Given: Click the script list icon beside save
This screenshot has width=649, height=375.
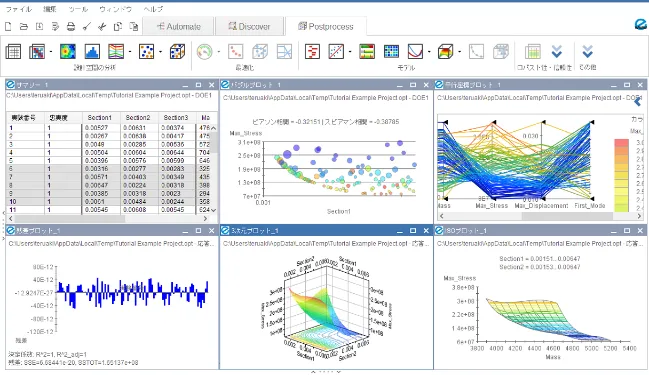Looking at the screenshot, I should [55, 26].
